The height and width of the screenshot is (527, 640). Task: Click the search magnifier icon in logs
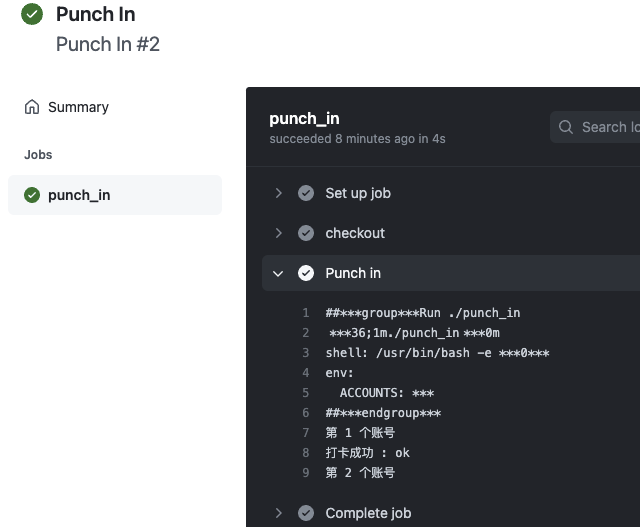coord(566,127)
